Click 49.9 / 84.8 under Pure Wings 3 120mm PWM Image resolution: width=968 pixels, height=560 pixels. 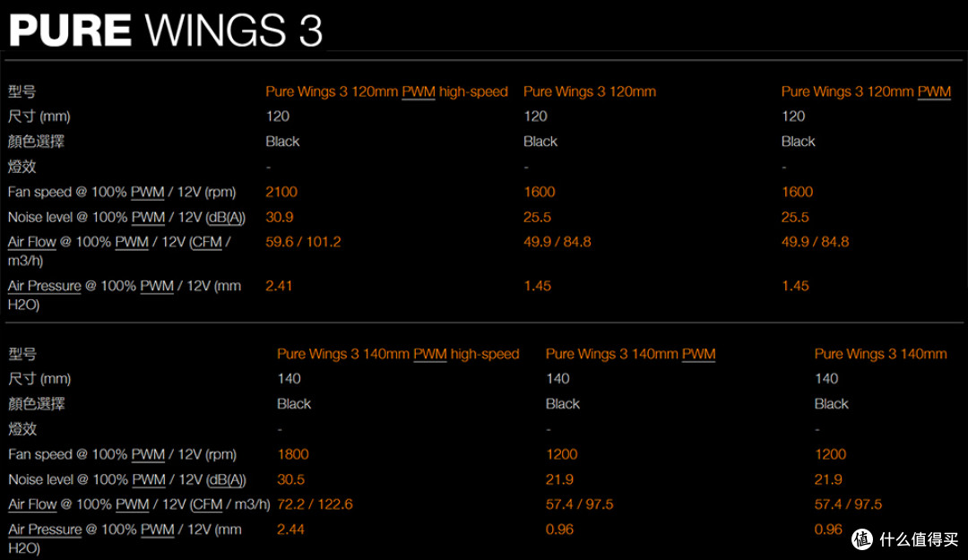pyautogui.click(x=816, y=242)
